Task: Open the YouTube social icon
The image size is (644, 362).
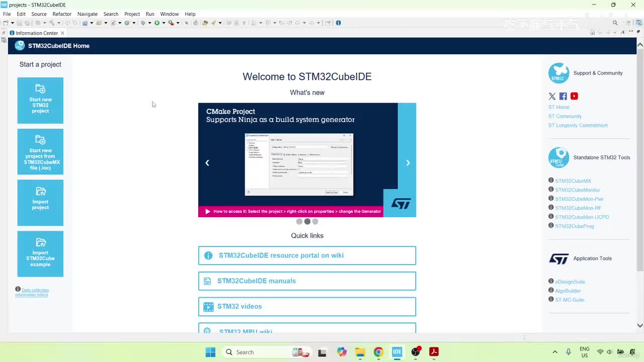Action: [574, 96]
